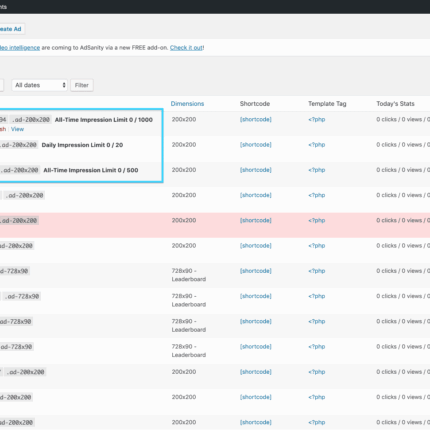Viewport: 430px width, 430px height.
Task: Open [shortcode] for Daily Impression Limit 0 / 20
Action: (256, 145)
